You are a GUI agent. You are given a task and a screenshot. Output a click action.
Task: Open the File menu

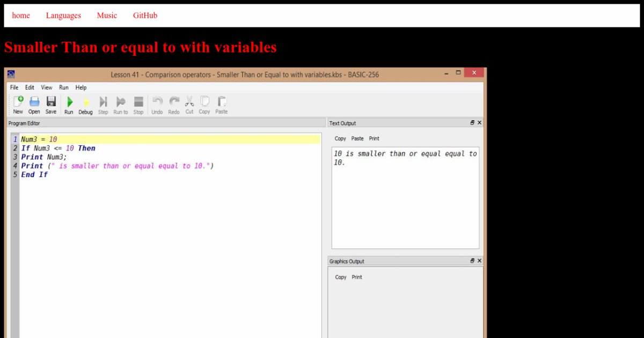[x=14, y=87]
